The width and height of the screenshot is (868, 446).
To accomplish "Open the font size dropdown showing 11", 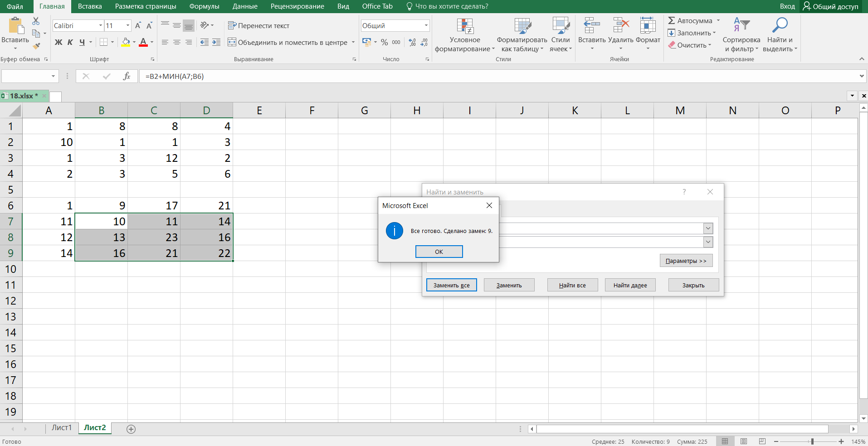I will pos(128,25).
